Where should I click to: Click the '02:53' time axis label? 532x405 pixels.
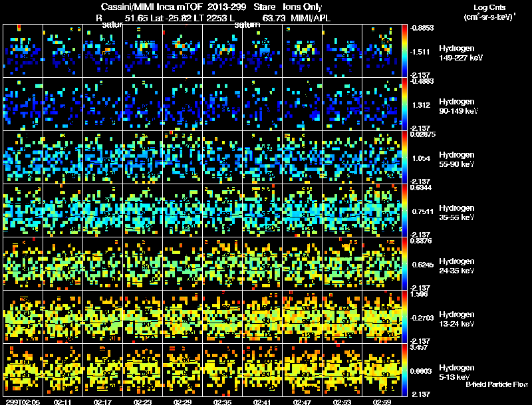pyautogui.click(x=342, y=402)
